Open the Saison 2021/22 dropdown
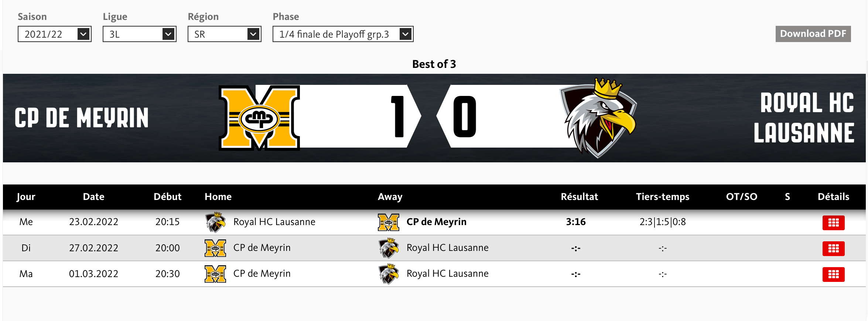Screen dimensions: 868x321 (55, 34)
